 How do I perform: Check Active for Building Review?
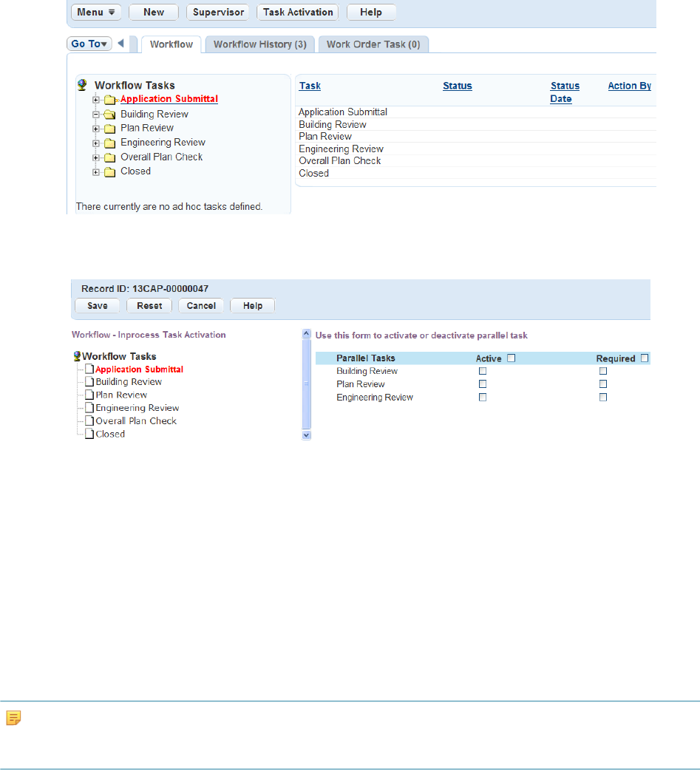483,371
